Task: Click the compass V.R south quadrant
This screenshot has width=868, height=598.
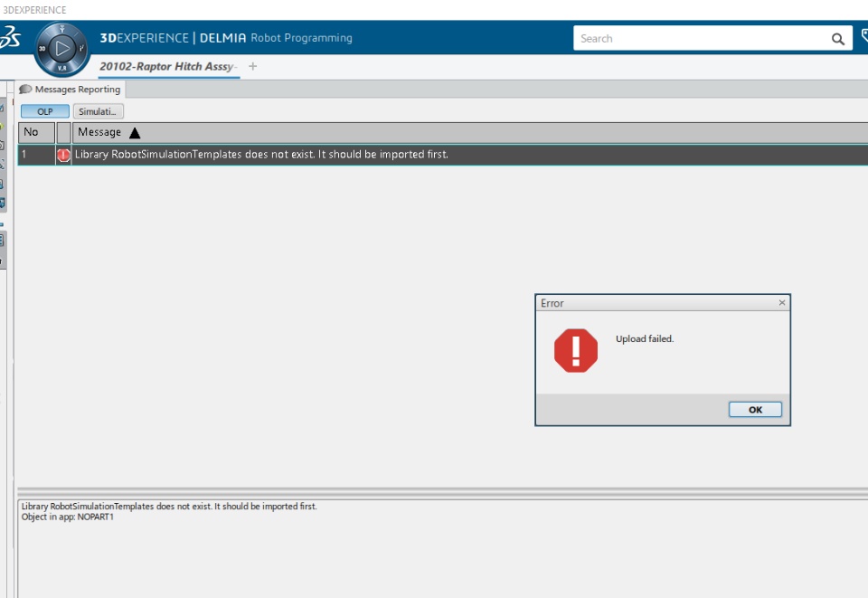Action: (62, 68)
